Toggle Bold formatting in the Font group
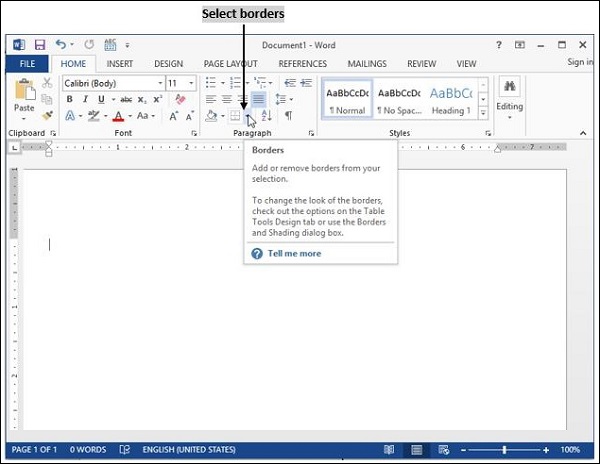Screen dimensions: 600x464 point(70,100)
